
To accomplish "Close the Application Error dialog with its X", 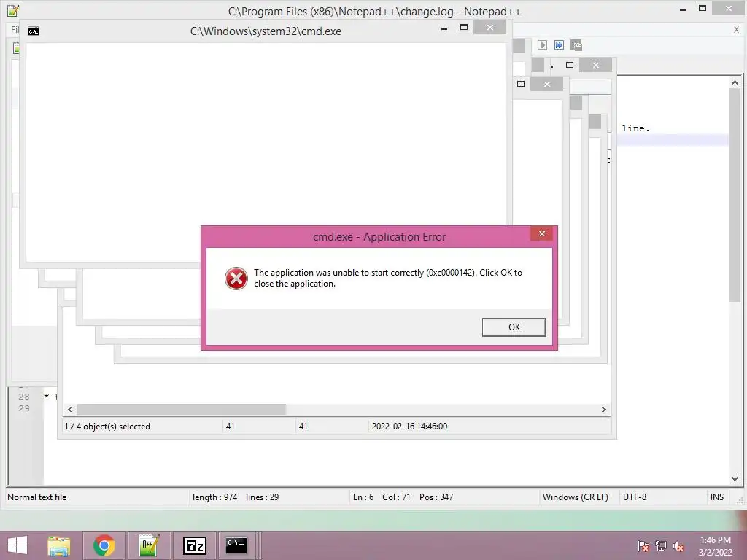I will point(542,233).
